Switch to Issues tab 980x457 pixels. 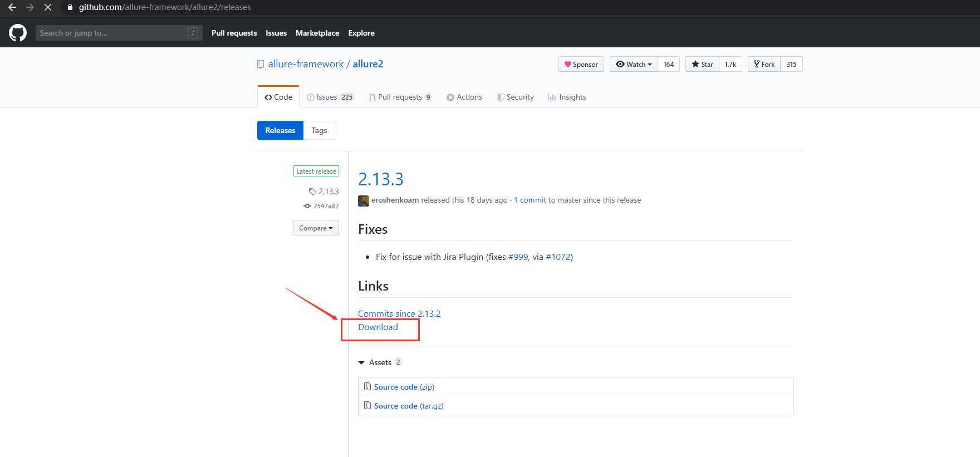pos(330,97)
